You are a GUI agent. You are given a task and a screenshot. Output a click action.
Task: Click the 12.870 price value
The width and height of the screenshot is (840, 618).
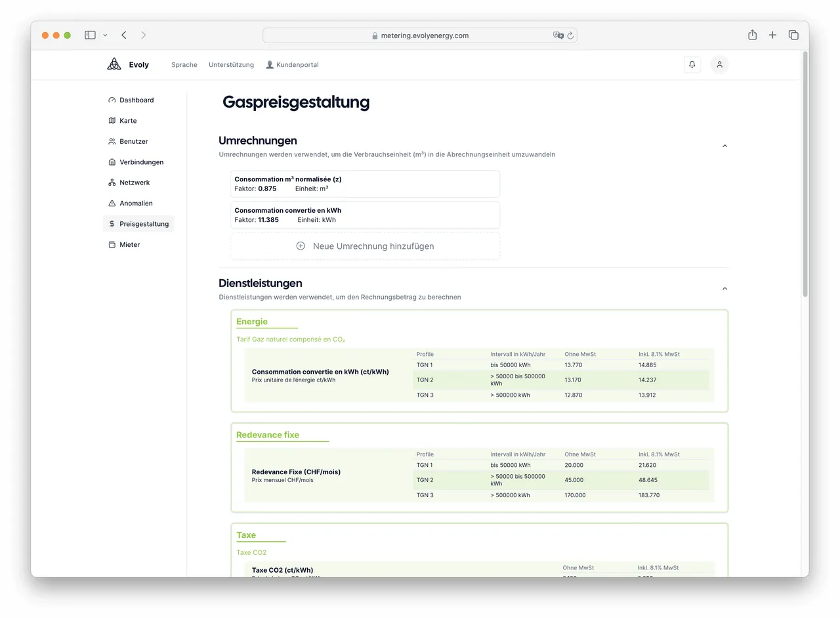[573, 395]
